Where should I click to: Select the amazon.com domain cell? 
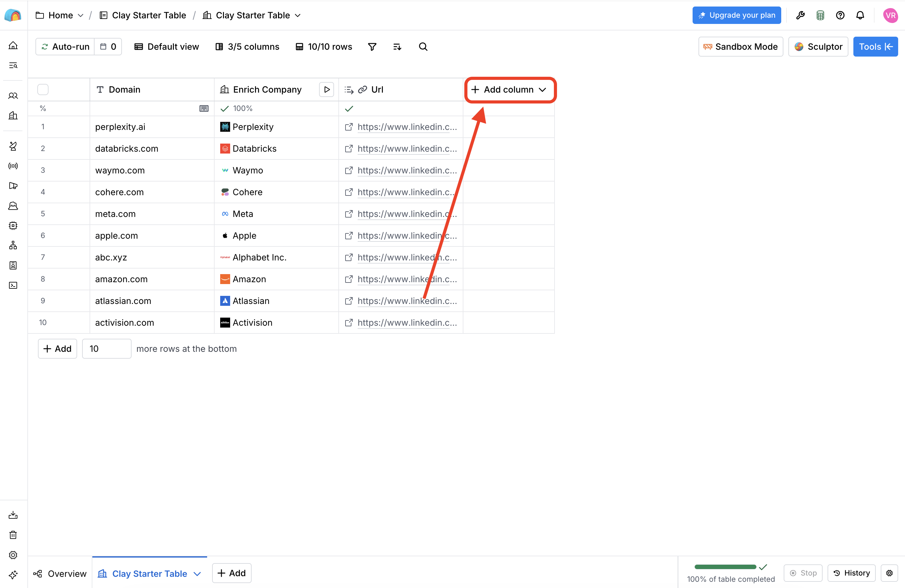tap(152, 279)
